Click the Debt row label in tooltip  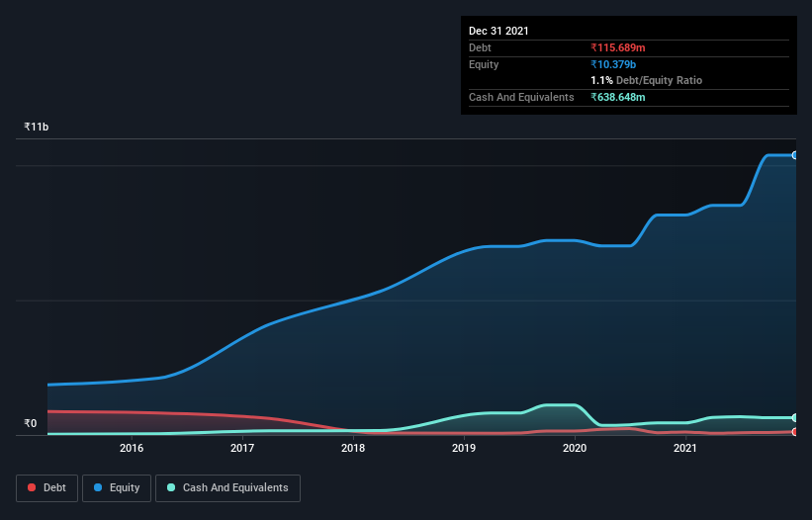480,47
